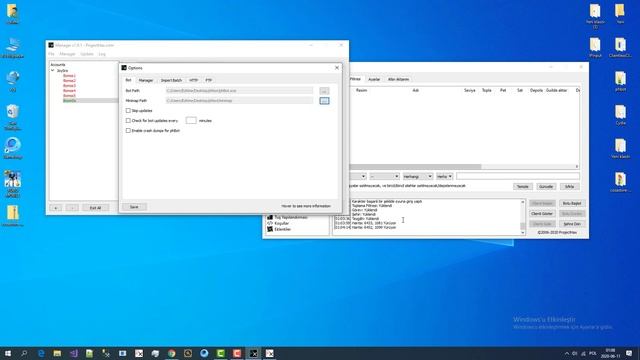The width and height of the screenshot is (640, 360).
Task: Click Save in the Options dialog
Action: coord(134,207)
